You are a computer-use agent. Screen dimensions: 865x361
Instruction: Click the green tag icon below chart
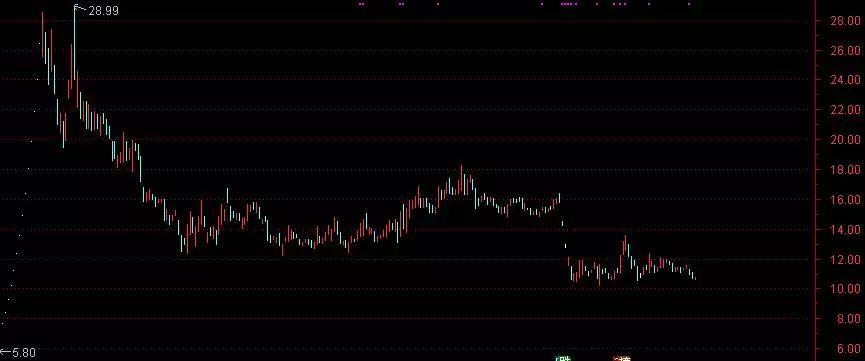pyautogui.click(x=563, y=359)
